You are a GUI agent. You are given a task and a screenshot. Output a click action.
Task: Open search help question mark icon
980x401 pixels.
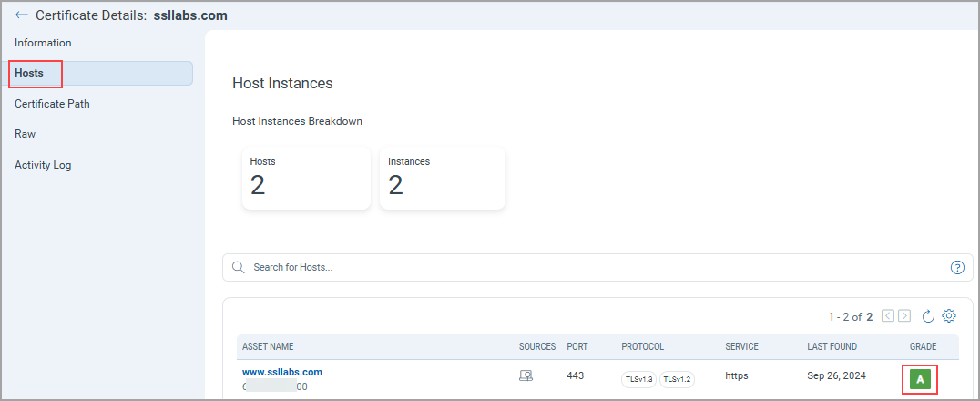(957, 267)
